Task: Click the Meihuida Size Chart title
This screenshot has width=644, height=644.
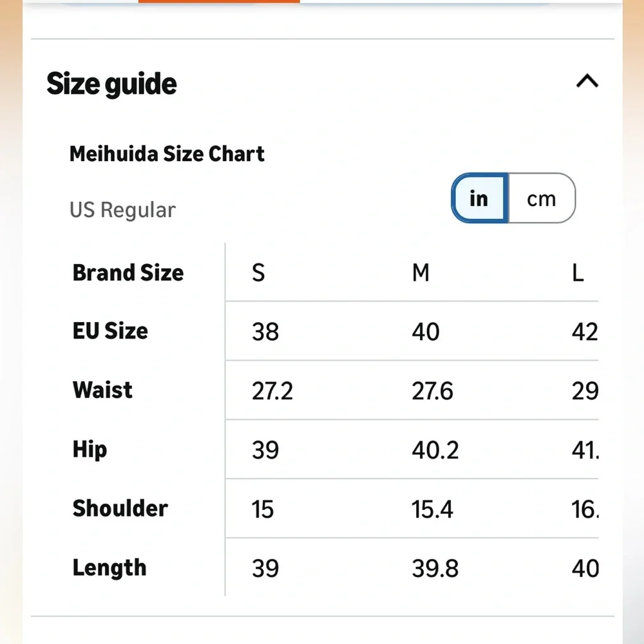Action: pos(167,154)
